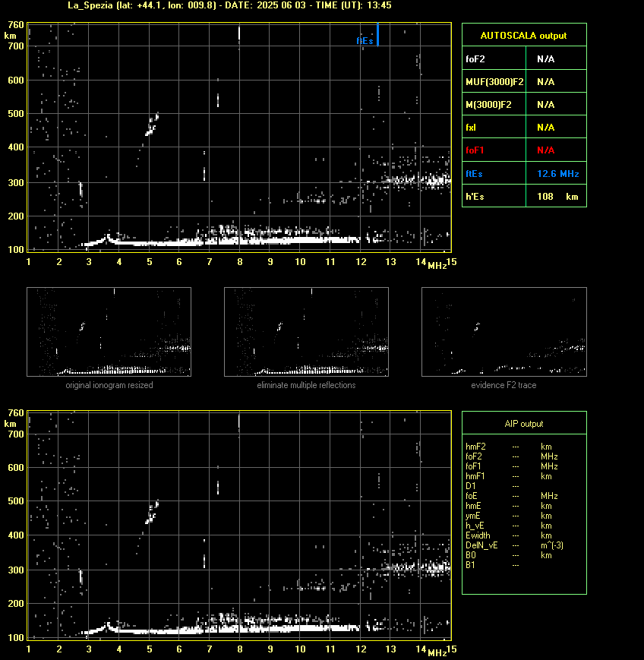Image resolution: width=644 pixels, height=660 pixels.
Task: Click the km axis label of the upper ionogram
Action: (x=10, y=36)
